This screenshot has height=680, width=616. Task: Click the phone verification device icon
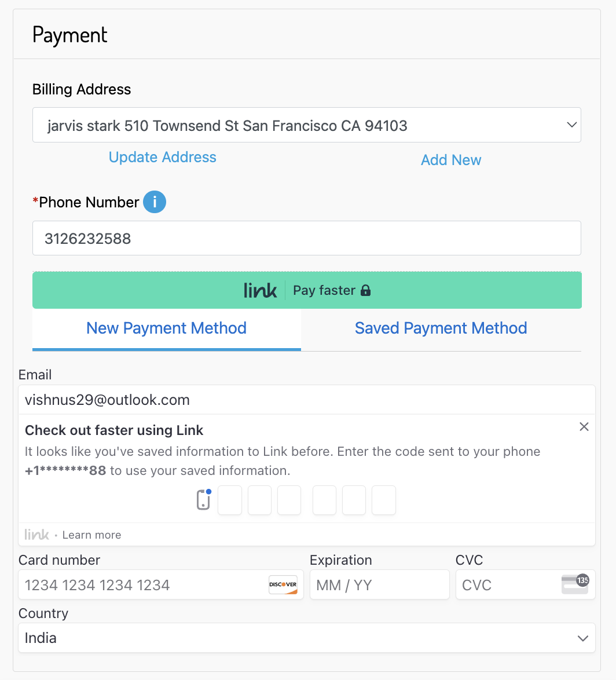[x=203, y=500]
